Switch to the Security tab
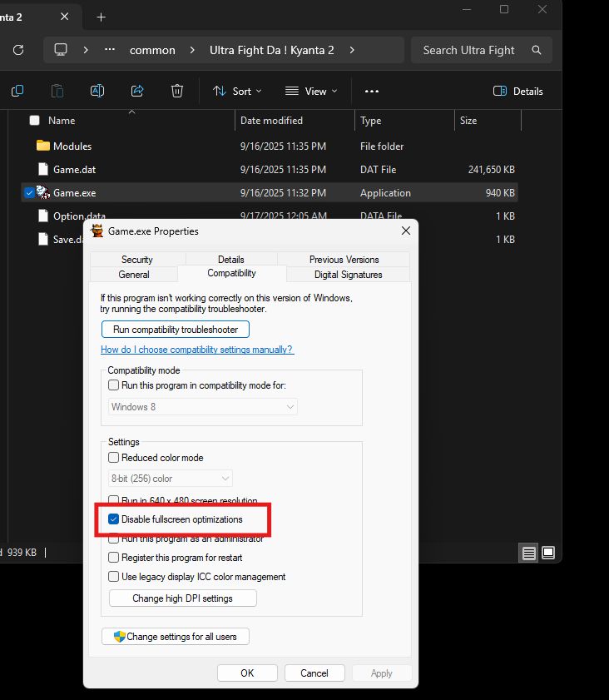Screen dimensions: 609x700 pos(137,260)
